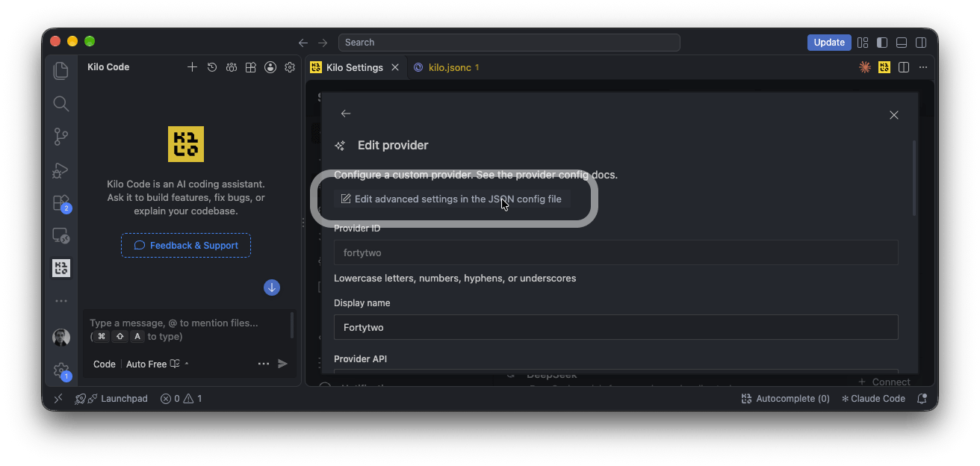The height and width of the screenshot is (466, 980).
Task: Split the editor to the right
Action: pyautogui.click(x=904, y=67)
